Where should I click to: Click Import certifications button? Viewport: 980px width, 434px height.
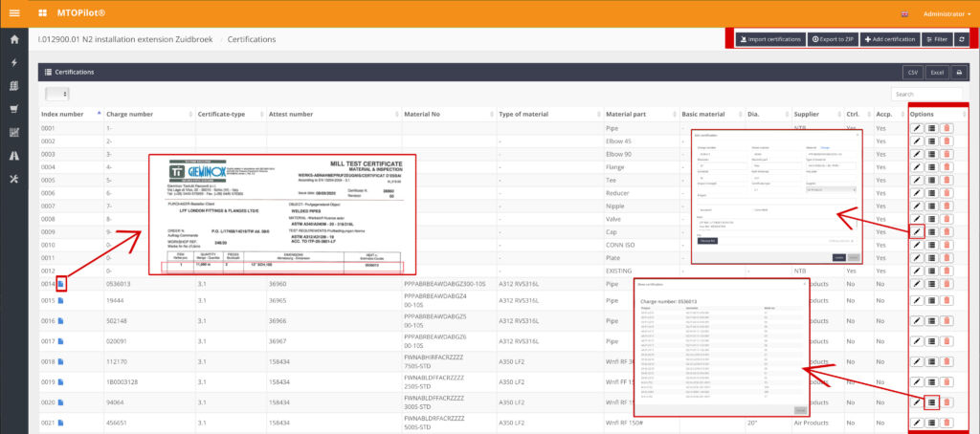[769, 39]
